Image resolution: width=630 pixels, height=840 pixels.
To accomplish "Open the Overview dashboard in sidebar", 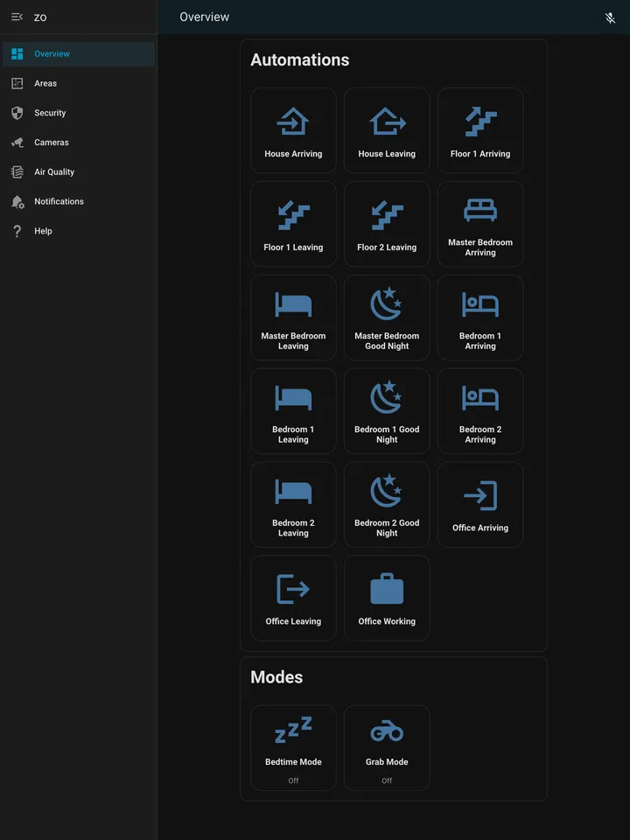I will 79,54.
